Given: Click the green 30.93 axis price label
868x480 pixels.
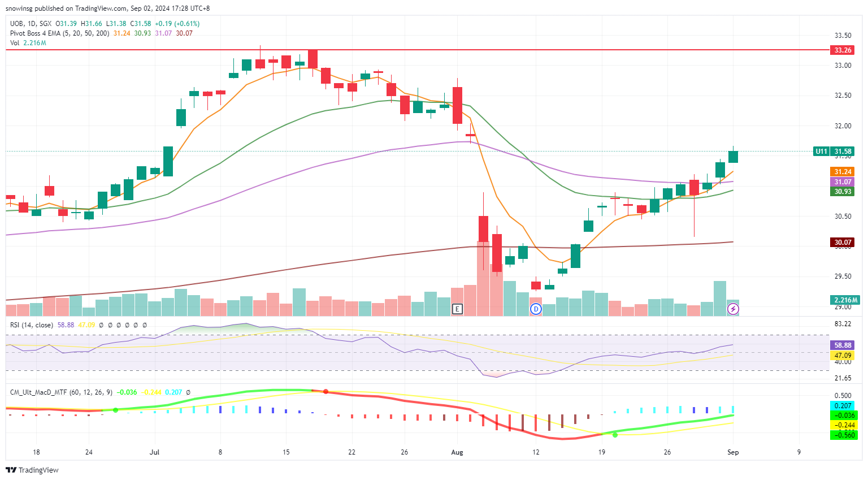Looking at the screenshot, I should pos(843,192).
